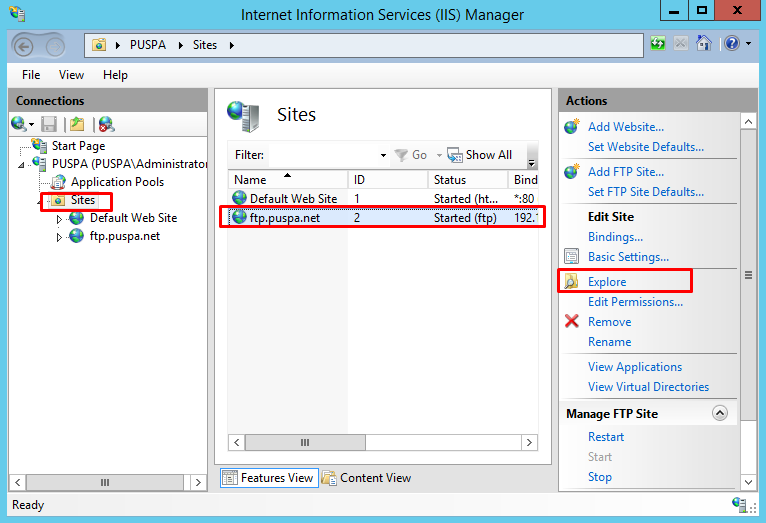Click the Basic Settings page icon
Screen dimensions: 766x523
click(x=572, y=256)
